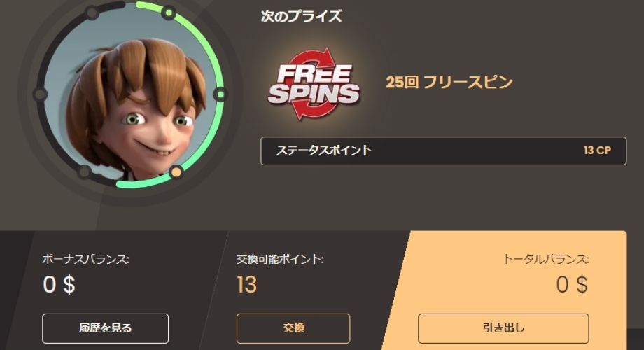Click the 交換可能ポイント label
Image resolution: width=644 pixels, height=350 pixels.
pos(280,259)
